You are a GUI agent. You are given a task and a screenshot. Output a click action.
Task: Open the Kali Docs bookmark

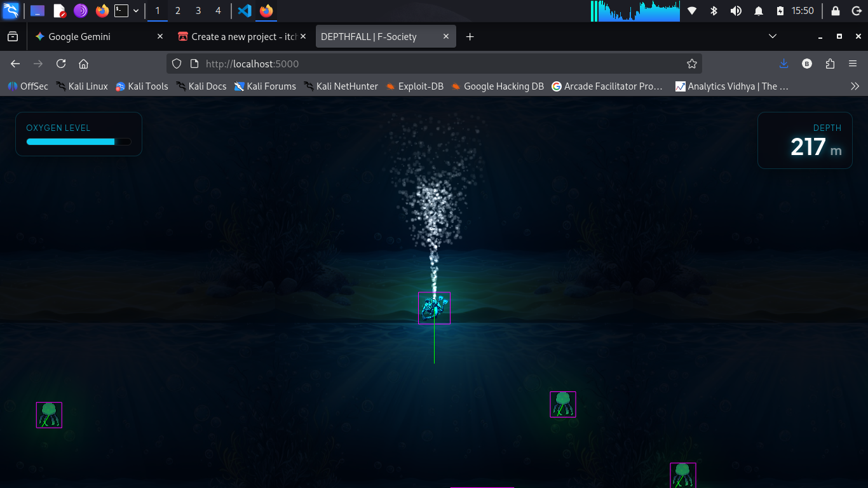pyautogui.click(x=201, y=86)
